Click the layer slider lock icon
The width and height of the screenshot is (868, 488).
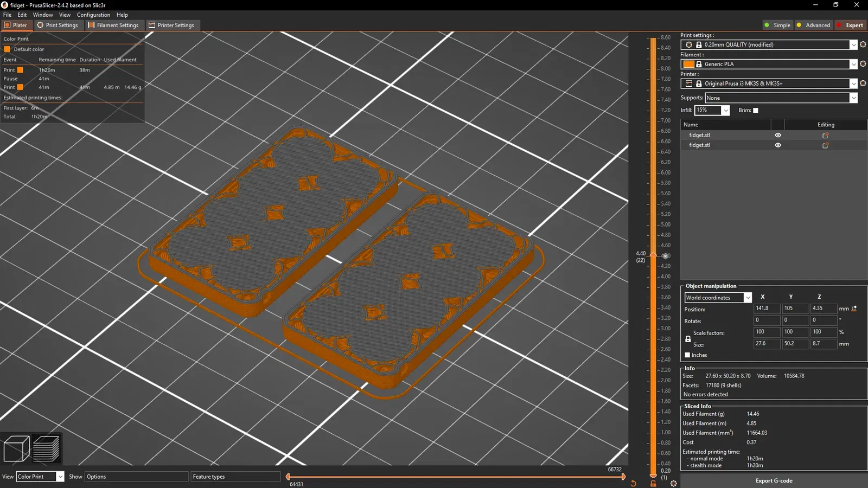pyautogui.click(x=653, y=484)
